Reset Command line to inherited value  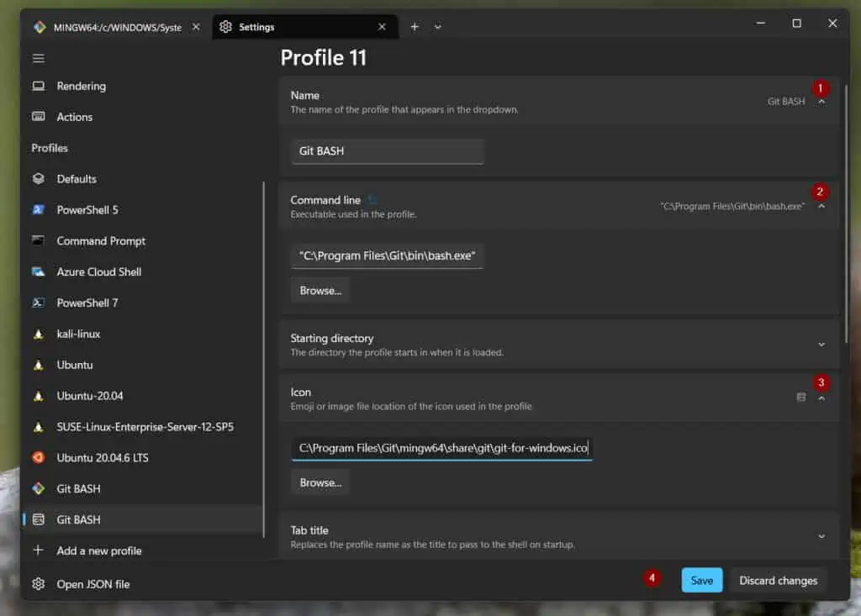372,200
